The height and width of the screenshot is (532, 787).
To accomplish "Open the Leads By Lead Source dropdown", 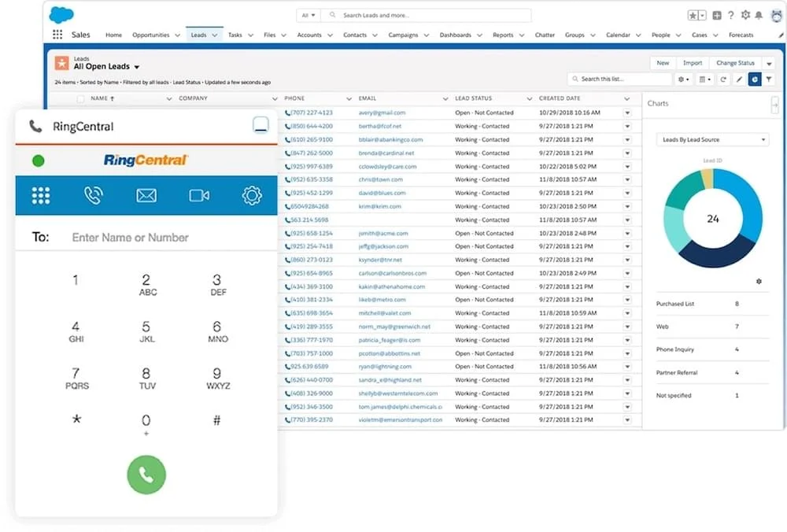I will point(712,140).
